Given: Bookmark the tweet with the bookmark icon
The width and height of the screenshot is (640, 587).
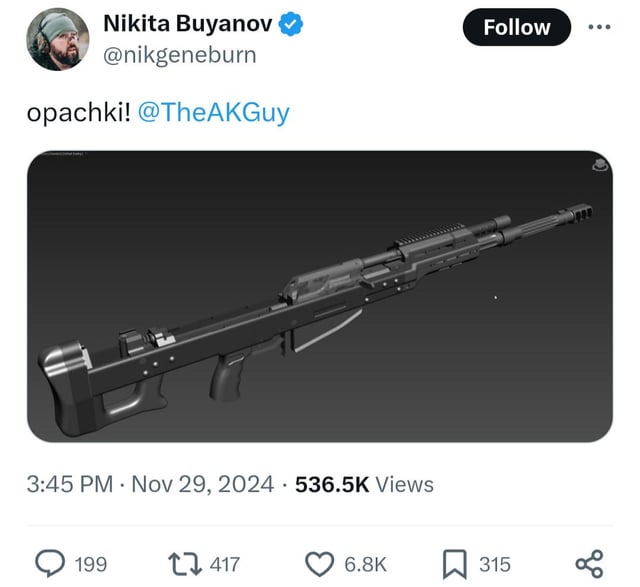Looking at the screenshot, I should (455, 564).
